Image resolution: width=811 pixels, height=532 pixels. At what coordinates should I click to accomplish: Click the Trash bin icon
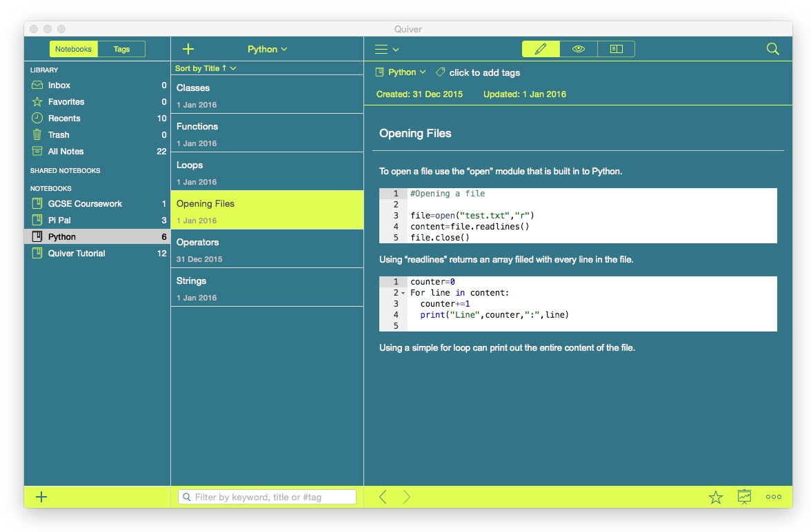coord(37,135)
